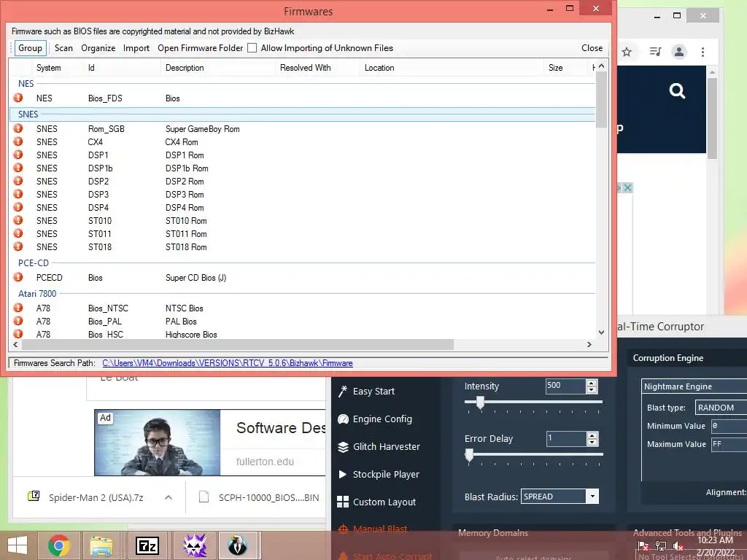747x560 pixels.
Task: Open Chrome from the taskbar
Action: [x=59, y=545]
